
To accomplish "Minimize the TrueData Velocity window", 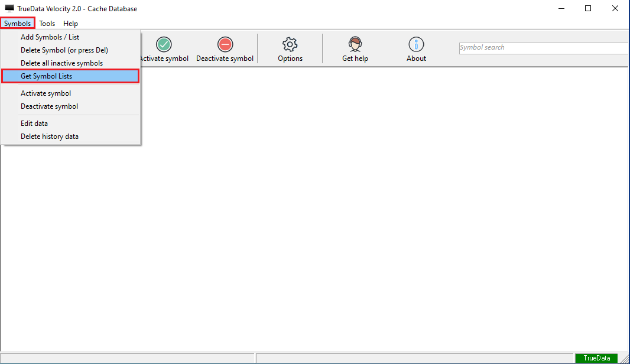I will click(561, 8).
